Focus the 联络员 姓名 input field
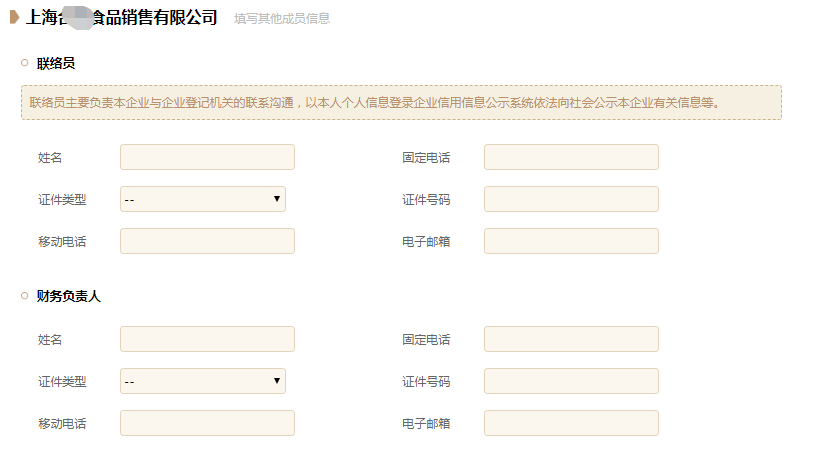Image resolution: width=821 pixels, height=454 pixels. point(207,157)
